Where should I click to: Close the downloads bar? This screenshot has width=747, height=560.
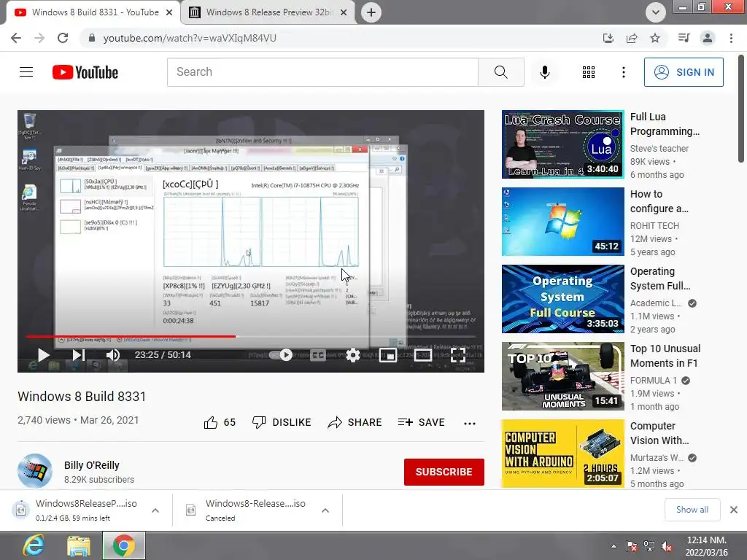734,510
